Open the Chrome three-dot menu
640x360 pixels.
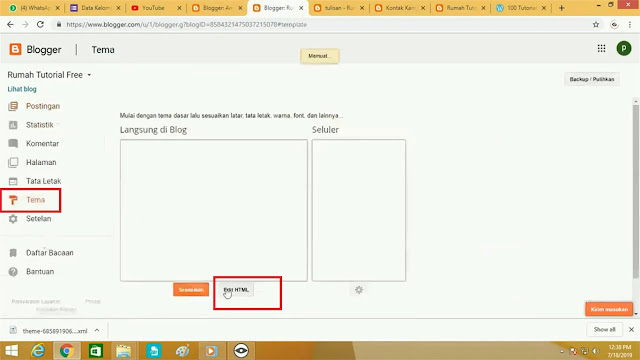pos(630,24)
